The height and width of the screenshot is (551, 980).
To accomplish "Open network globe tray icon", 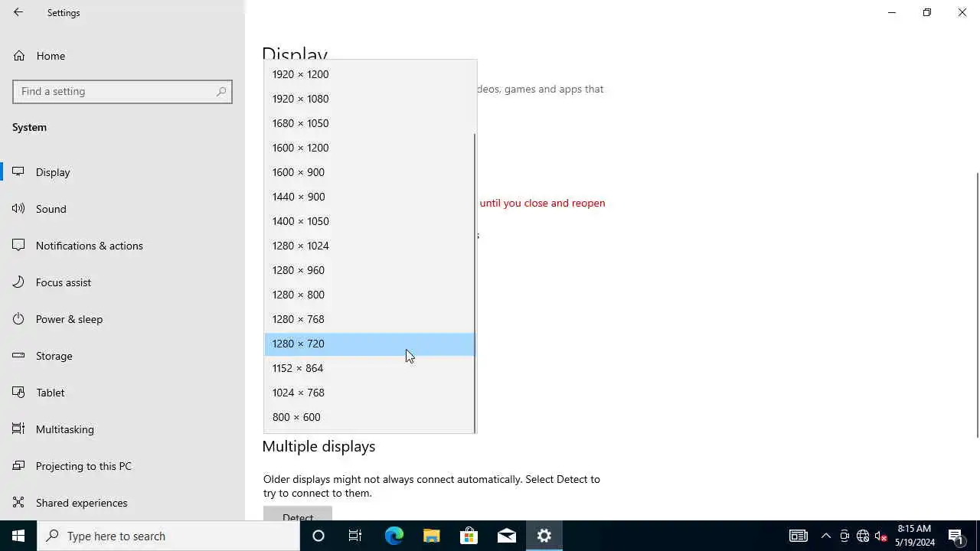I will coord(863,536).
